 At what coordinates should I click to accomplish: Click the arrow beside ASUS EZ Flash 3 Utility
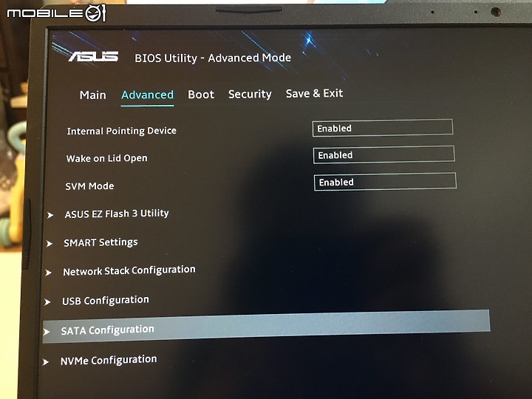50,215
